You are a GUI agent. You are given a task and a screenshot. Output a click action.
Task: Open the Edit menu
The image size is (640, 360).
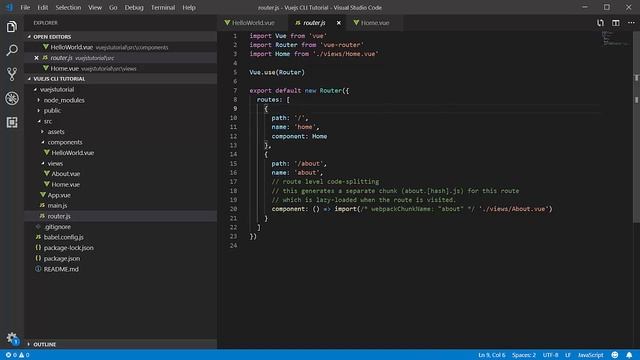coord(42,7)
